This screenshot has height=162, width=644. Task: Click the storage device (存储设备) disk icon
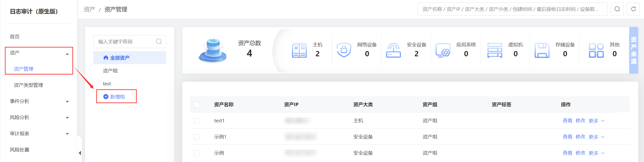[542, 50]
